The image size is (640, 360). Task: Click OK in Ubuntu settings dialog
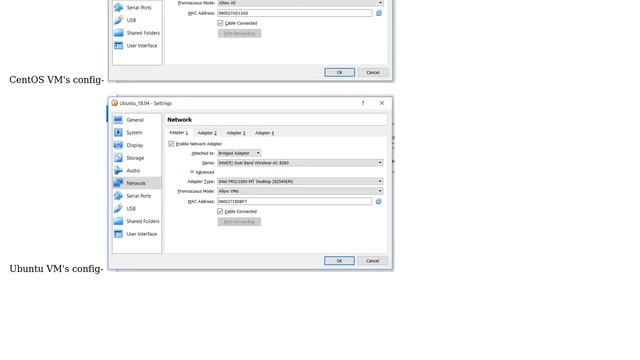[x=339, y=261]
